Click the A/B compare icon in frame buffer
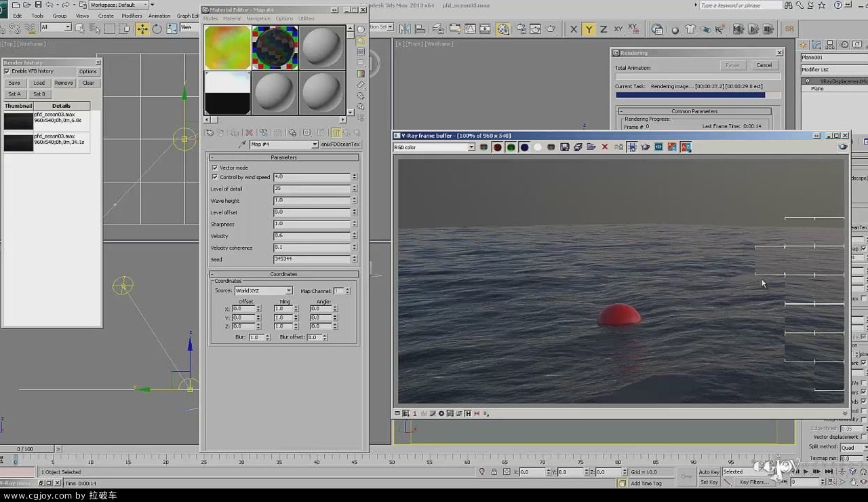 point(686,147)
